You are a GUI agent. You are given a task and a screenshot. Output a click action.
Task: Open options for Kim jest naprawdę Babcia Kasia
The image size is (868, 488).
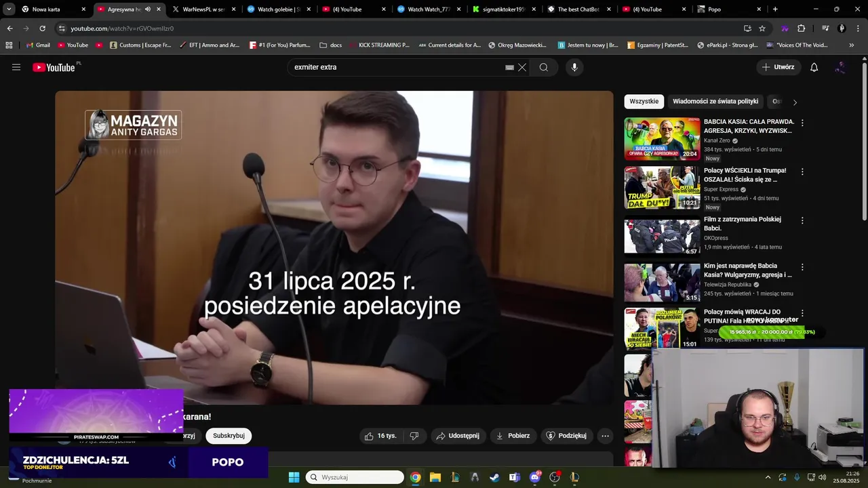point(802,267)
